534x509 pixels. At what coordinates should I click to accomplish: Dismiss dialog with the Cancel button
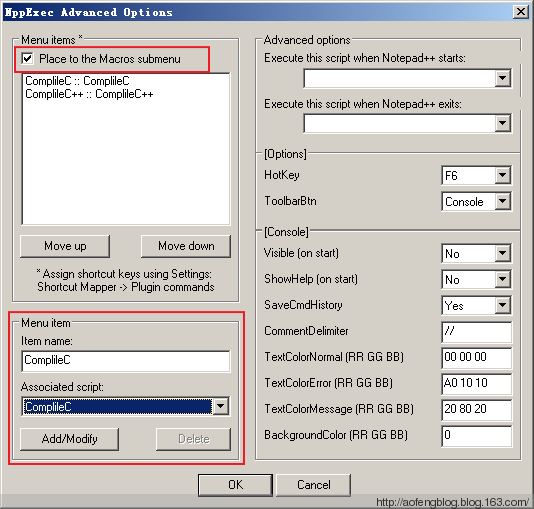pyautogui.click(x=313, y=485)
